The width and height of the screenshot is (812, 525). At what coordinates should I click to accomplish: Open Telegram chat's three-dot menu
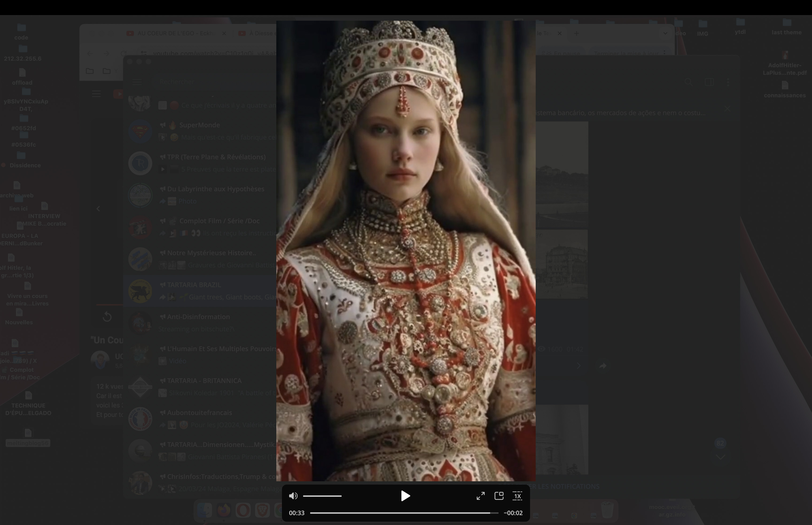[728, 82]
